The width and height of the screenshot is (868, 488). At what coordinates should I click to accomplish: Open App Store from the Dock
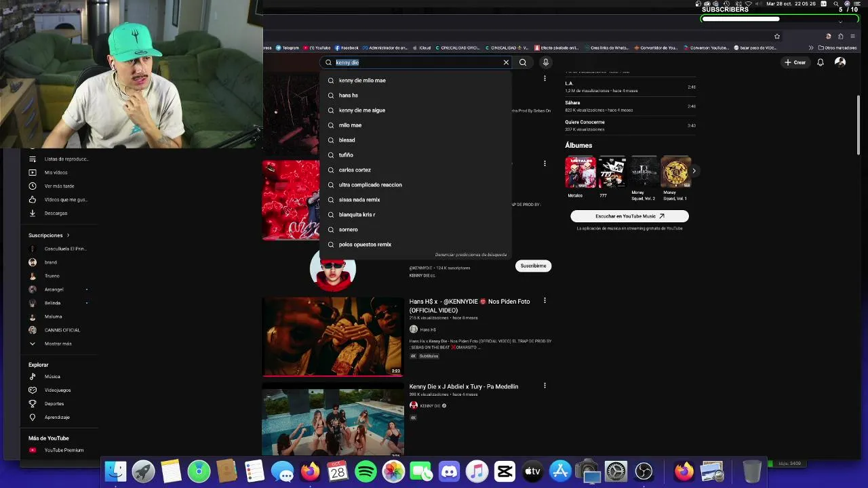pyautogui.click(x=560, y=471)
